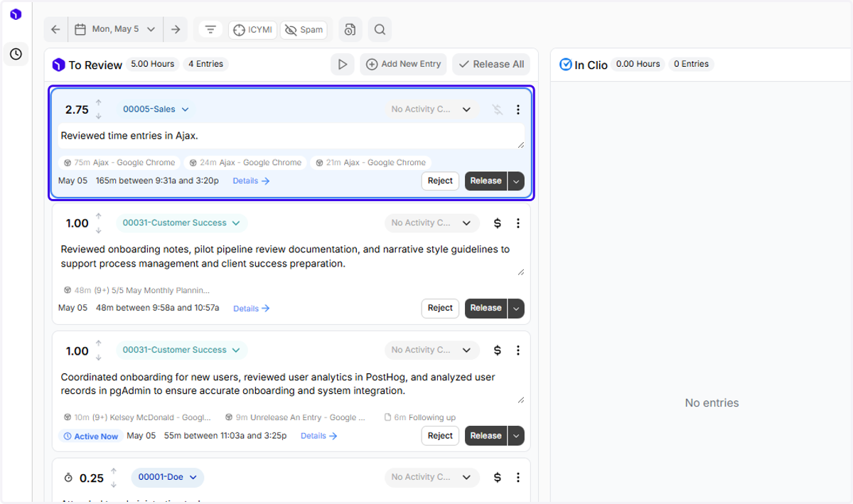Image resolution: width=853 pixels, height=504 pixels.
Task: Click the refresh document icon in toolbar
Action: 350,29
